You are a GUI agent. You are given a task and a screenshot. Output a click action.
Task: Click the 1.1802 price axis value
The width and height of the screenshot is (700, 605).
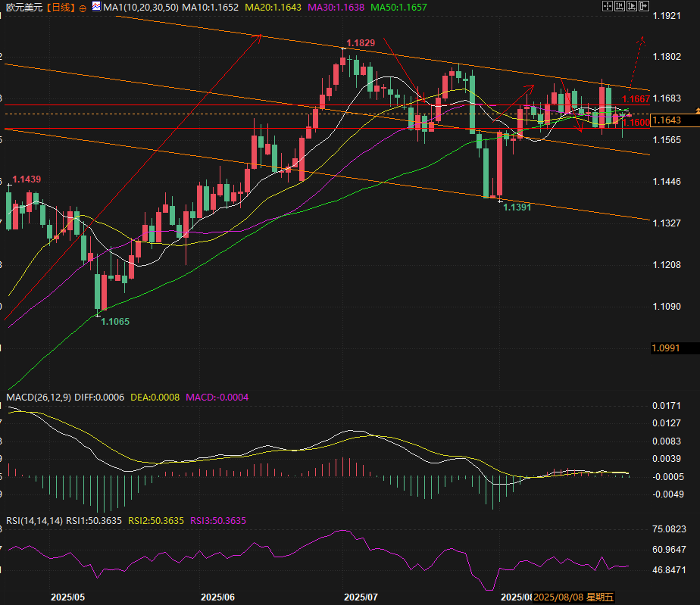[x=667, y=56]
